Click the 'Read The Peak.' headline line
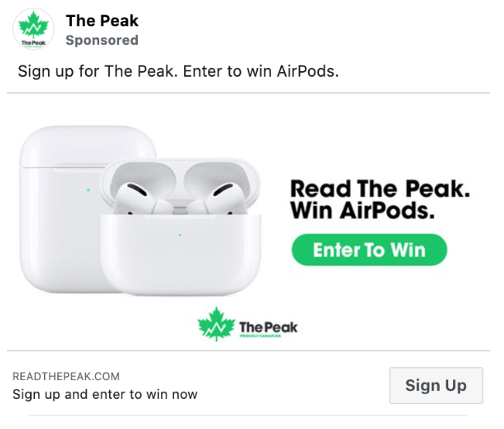The image size is (504, 429). click(380, 188)
